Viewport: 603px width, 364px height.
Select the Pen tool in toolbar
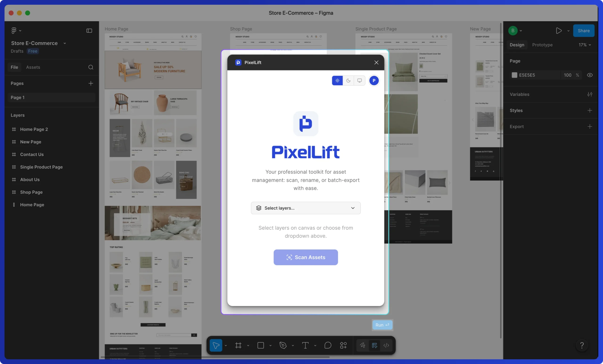point(283,345)
